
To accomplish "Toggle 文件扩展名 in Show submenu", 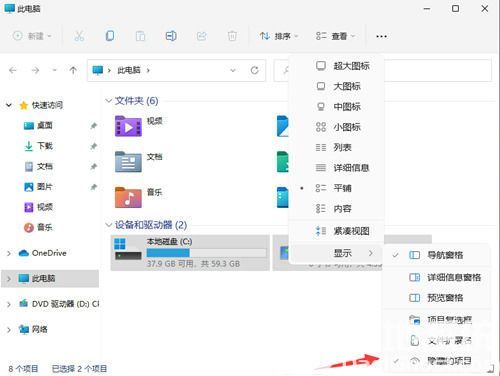I will click(x=437, y=340).
